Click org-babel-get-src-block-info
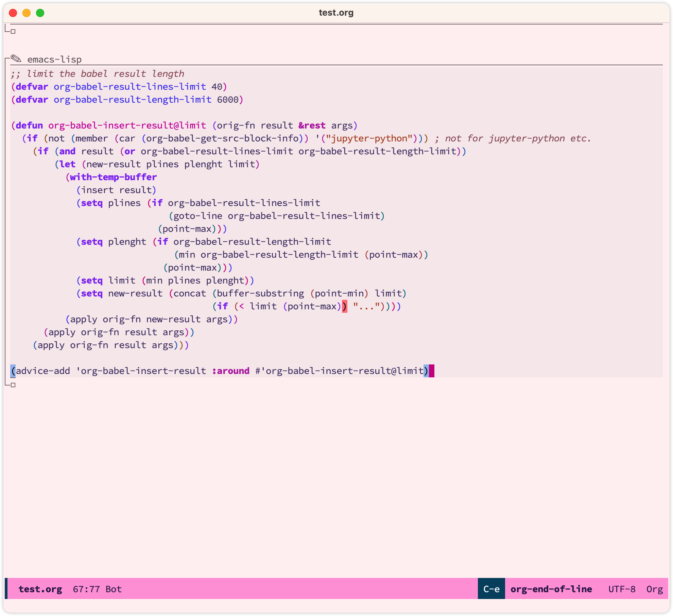The height and width of the screenshot is (616, 673). [x=222, y=138]
